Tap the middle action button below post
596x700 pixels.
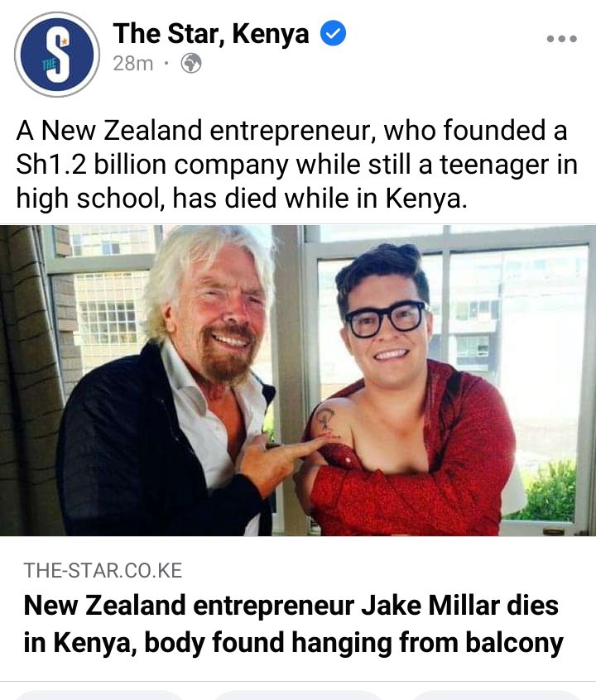click(x=296, y=695)
